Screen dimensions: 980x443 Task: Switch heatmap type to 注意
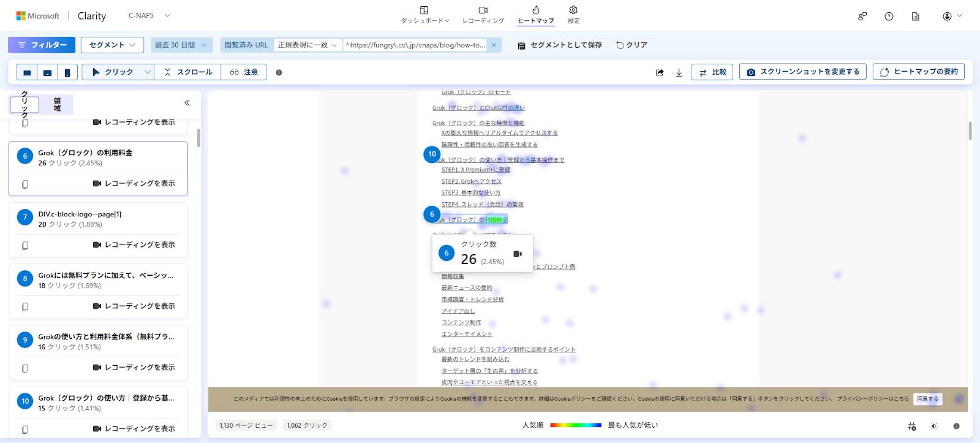pyautogui.click(x=244, y=72)
